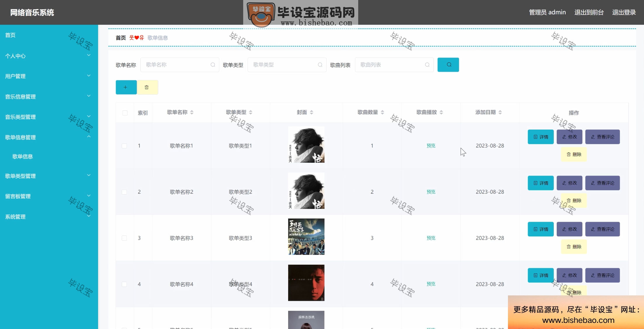
Task: Sort by 歌单类型 column arrows
Action: point(250,112)
